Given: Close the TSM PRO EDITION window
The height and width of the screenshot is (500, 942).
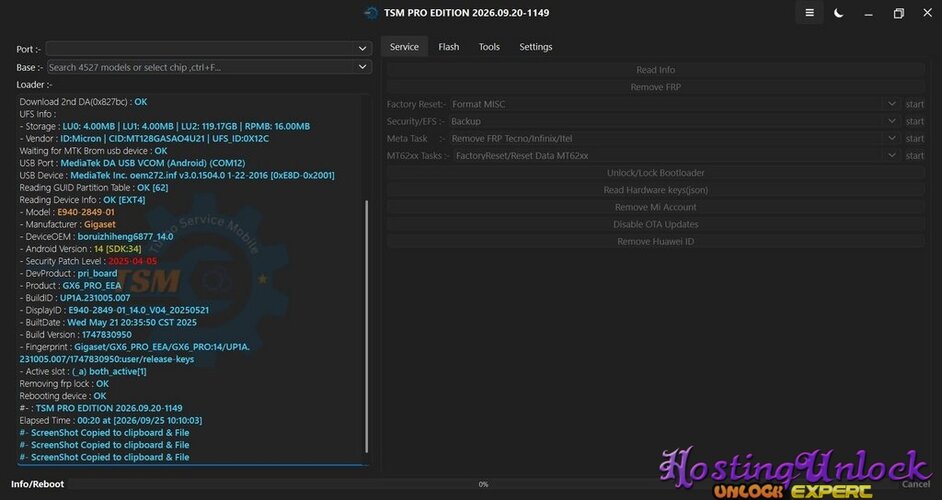Looking at the screenshot, I should (x=927, y=13).
